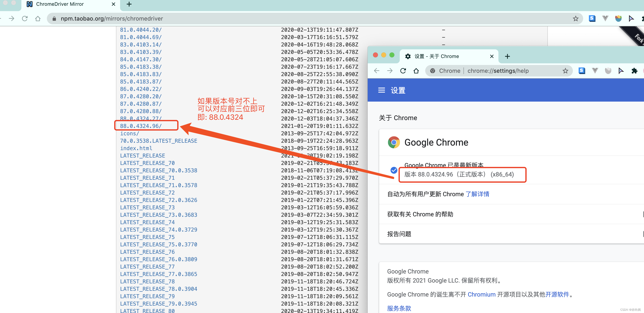Expand the 获取有关 Chrome 的帮助 row
The width and height of the screenshot is (644, 313).
(x=420, y=214)
